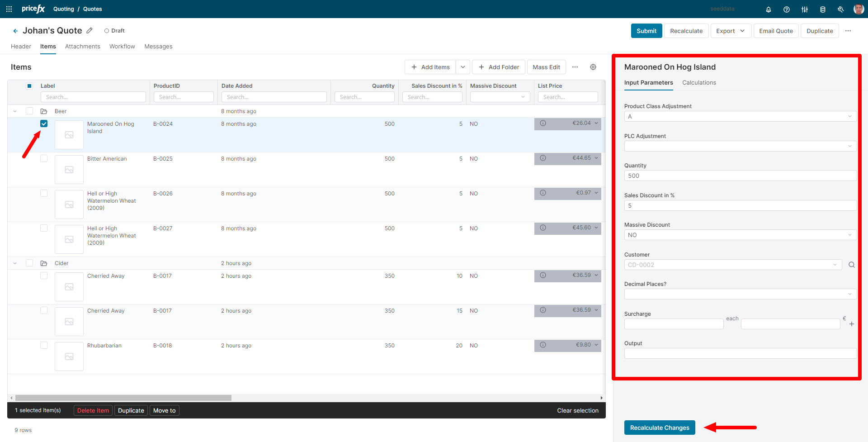This screenshot has width=868, height=442.
Task: Go back using the left arrow icon
Action: pyautogui.click(x=15, y=31)
